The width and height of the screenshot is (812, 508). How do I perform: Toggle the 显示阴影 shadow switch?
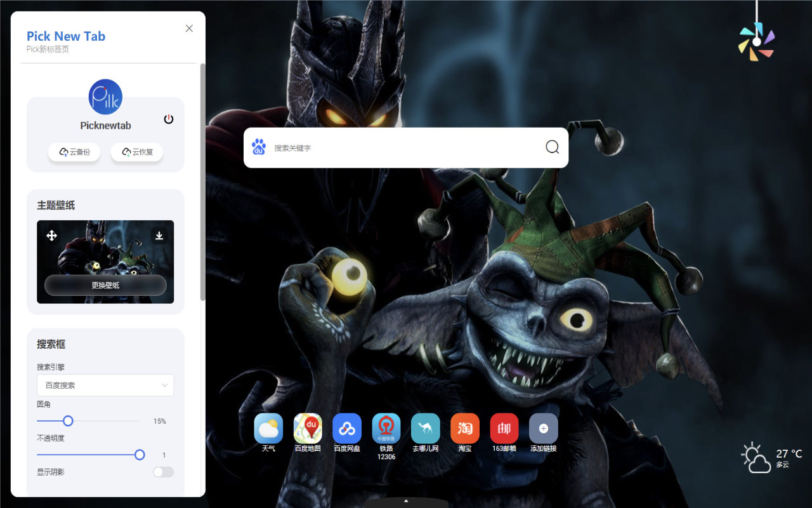[x=163, y=472]
